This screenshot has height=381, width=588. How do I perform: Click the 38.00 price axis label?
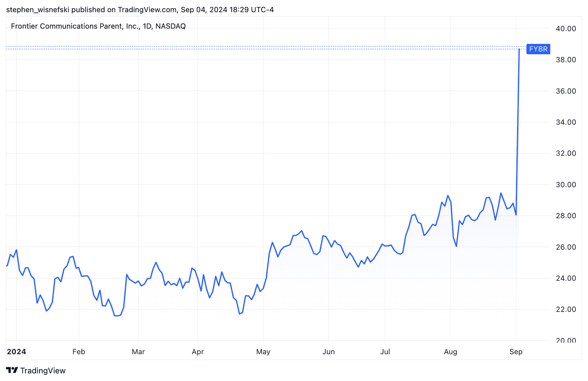point(566,60)
